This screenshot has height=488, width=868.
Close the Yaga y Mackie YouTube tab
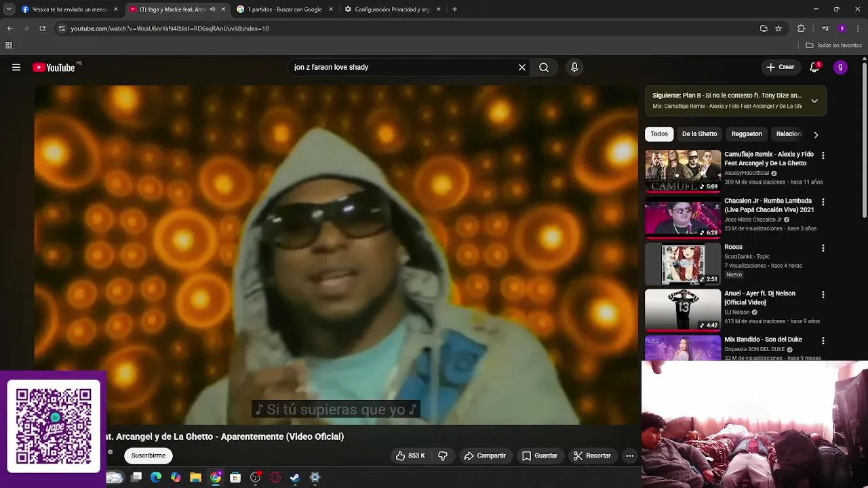[223, 9]
